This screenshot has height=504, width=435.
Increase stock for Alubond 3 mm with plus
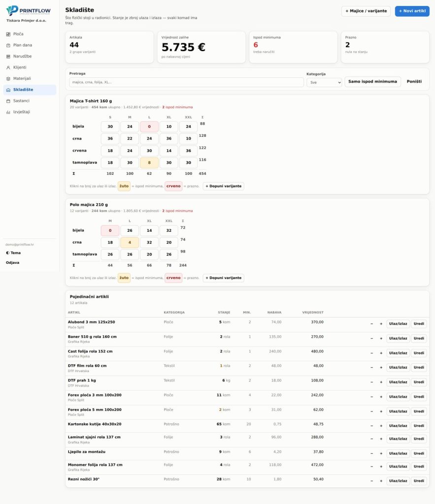click(x=381, y=324)
